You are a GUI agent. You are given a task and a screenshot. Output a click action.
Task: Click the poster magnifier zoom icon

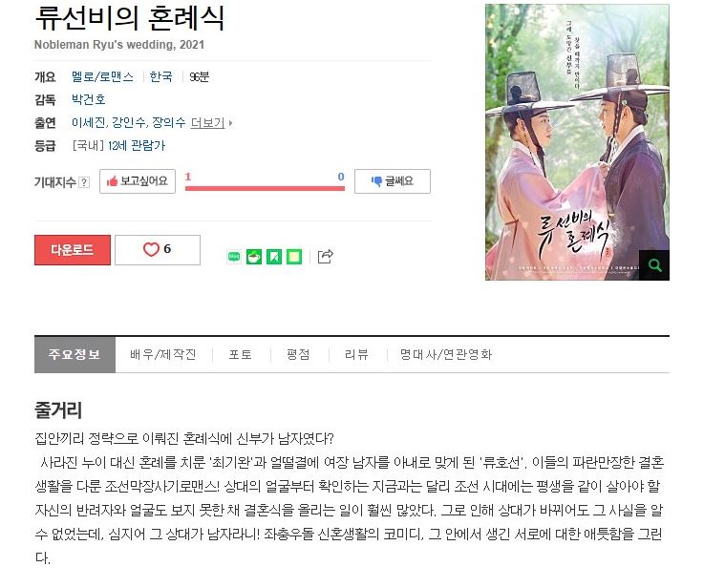tap(654, 265)
